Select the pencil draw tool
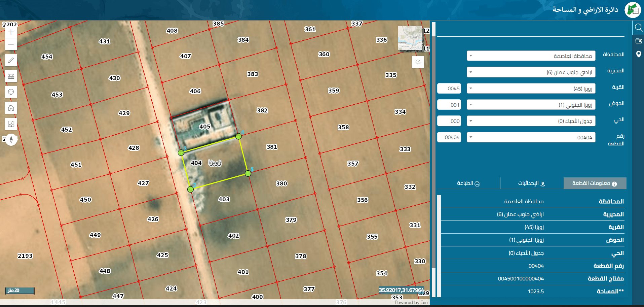644x307 pixels. pyautogui.click(x=11, y=60)
